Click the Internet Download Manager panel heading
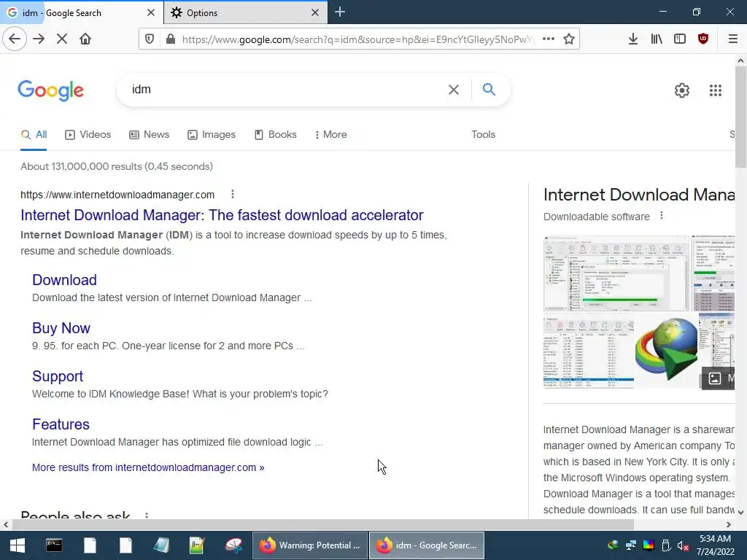This screenshot has width=747, height=560. (639, 195)
